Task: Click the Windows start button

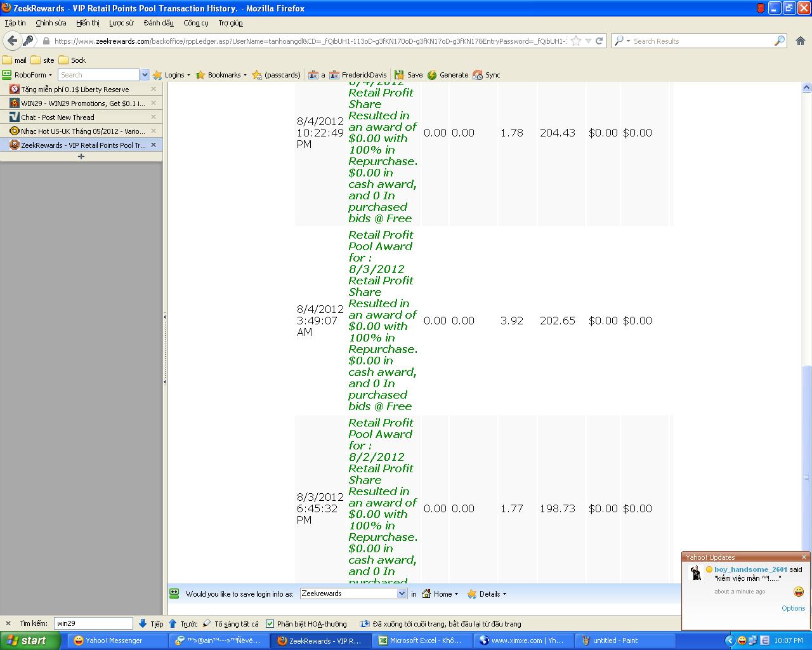Action: coord(30,640)
